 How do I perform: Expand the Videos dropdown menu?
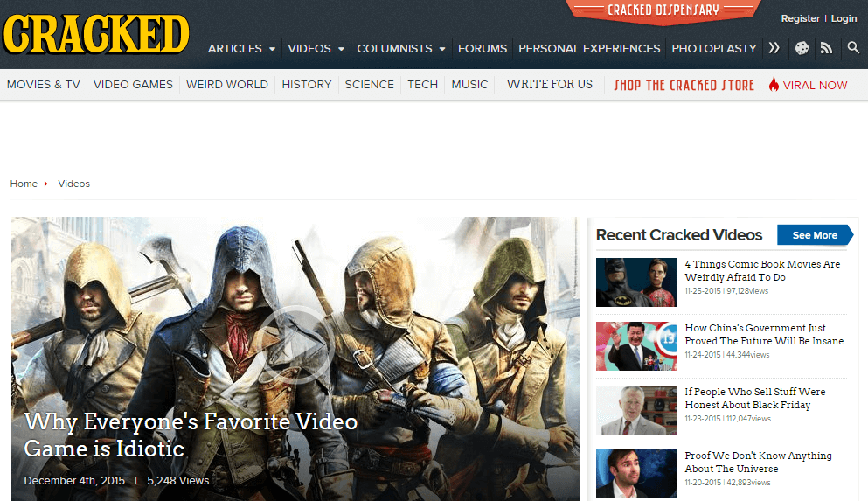pos(316,49)
